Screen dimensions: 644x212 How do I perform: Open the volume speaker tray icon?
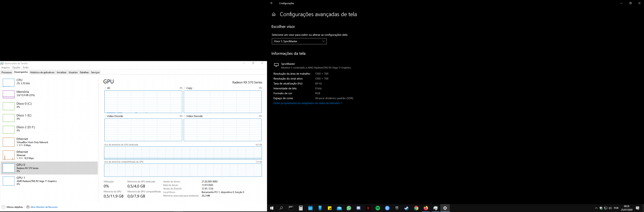click(x=610, y=208)
